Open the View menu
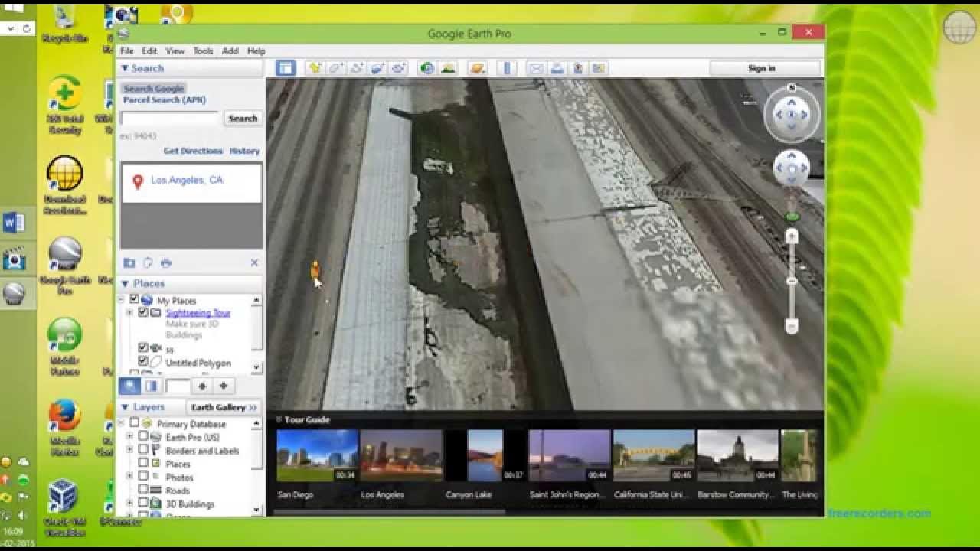This screenshot has width=980, height=551. pos(175,51)
